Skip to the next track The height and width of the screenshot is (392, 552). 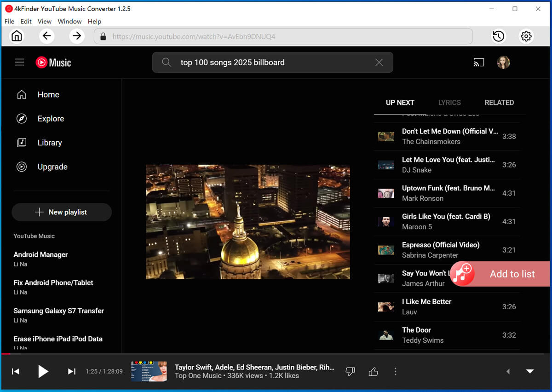[72, 371]
